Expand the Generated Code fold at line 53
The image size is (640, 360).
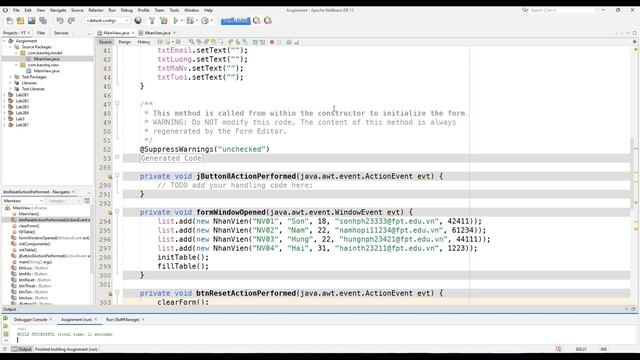pos(117,157)
